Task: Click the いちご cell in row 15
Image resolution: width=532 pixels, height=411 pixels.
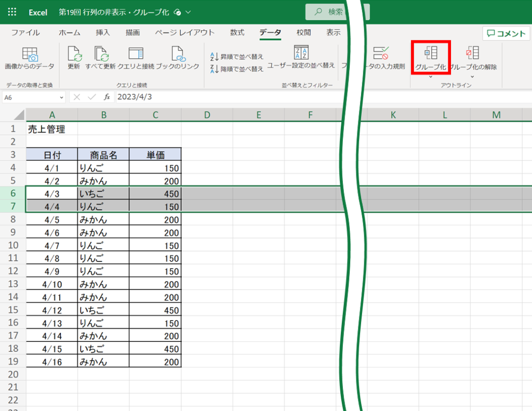Action: (x=103, y=310)
